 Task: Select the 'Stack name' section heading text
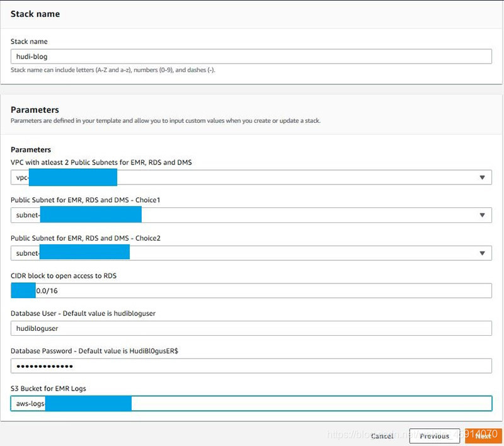tap(35, 14)
